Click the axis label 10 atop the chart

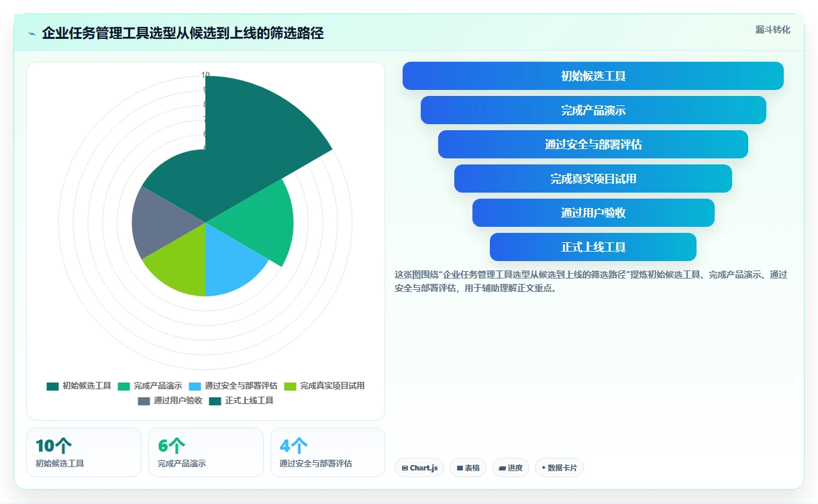pyautogui.click(x=205, y=75)
